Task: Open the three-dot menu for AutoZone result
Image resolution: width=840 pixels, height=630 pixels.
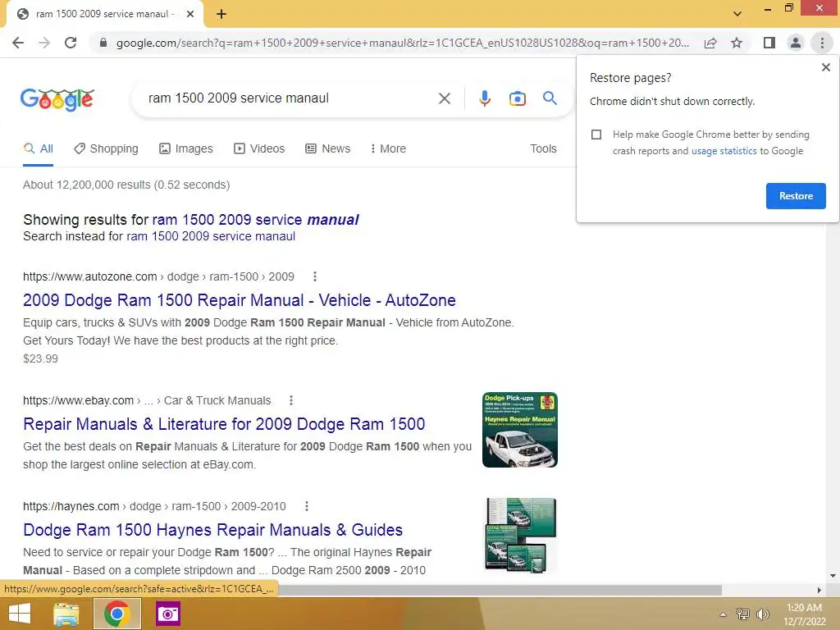Action: click(315, 276)
